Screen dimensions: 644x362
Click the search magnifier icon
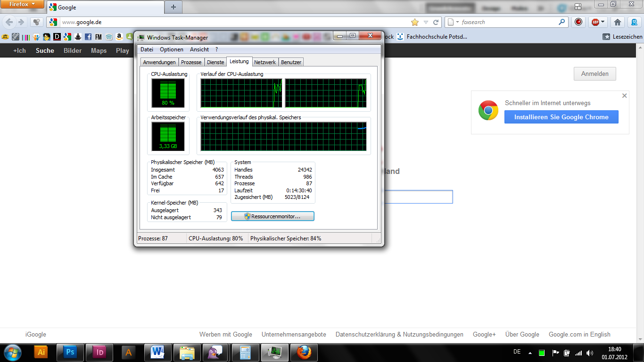[x=562, y=22]
